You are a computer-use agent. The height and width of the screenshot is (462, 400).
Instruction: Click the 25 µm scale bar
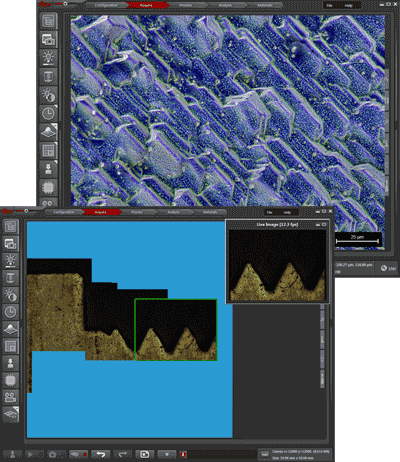click(x=357, y=240)
